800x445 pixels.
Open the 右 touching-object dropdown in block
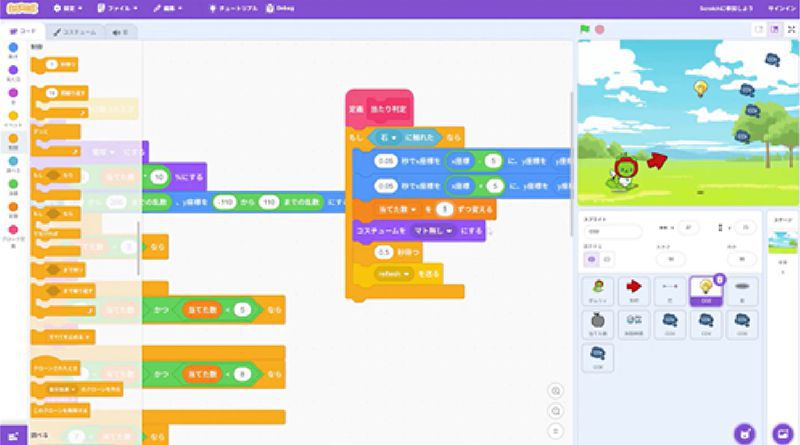coord(388,137)
